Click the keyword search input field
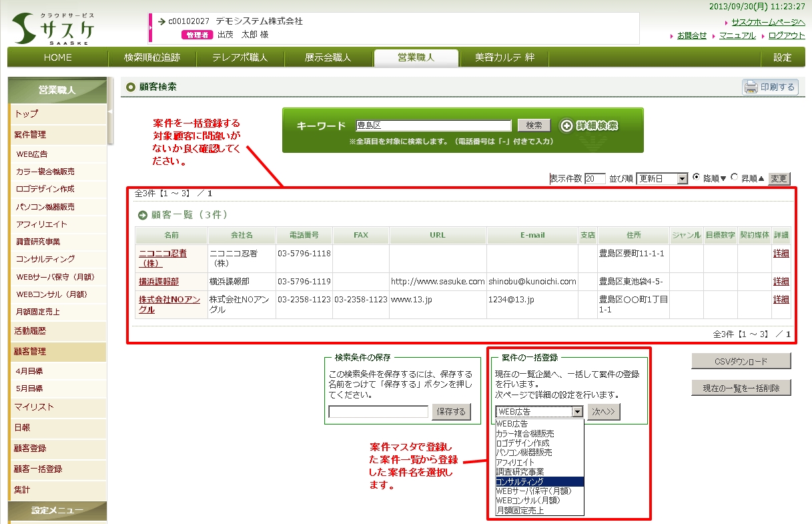 pos(433,125)
